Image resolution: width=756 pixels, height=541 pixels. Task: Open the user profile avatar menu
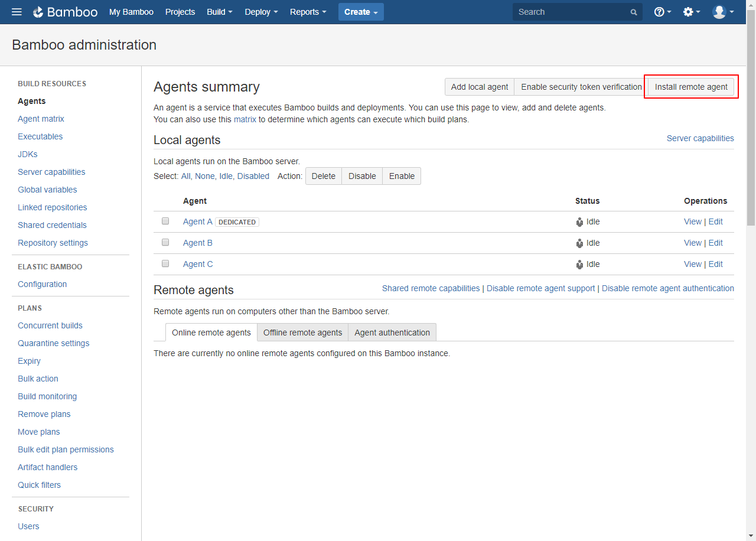pos(723,12)
